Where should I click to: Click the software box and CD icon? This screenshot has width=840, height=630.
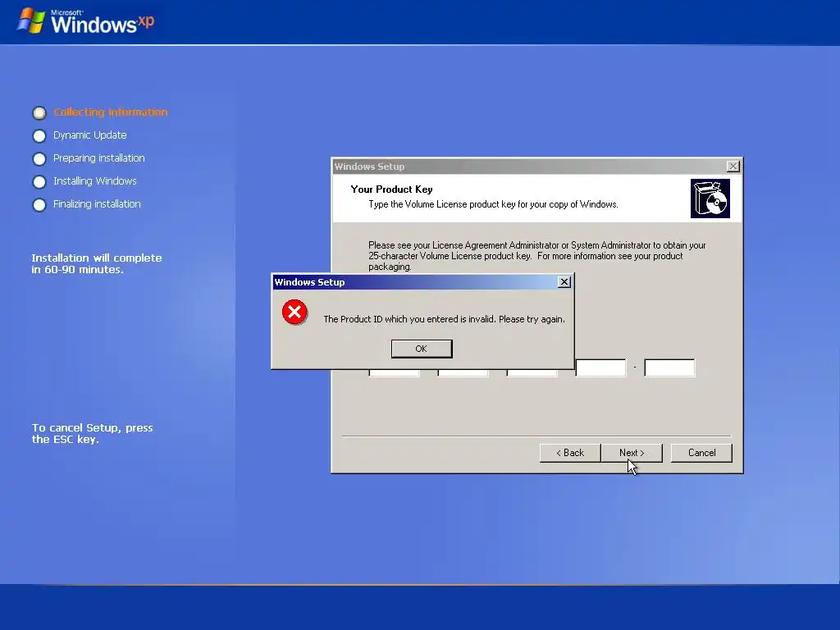tap(710, 199)
